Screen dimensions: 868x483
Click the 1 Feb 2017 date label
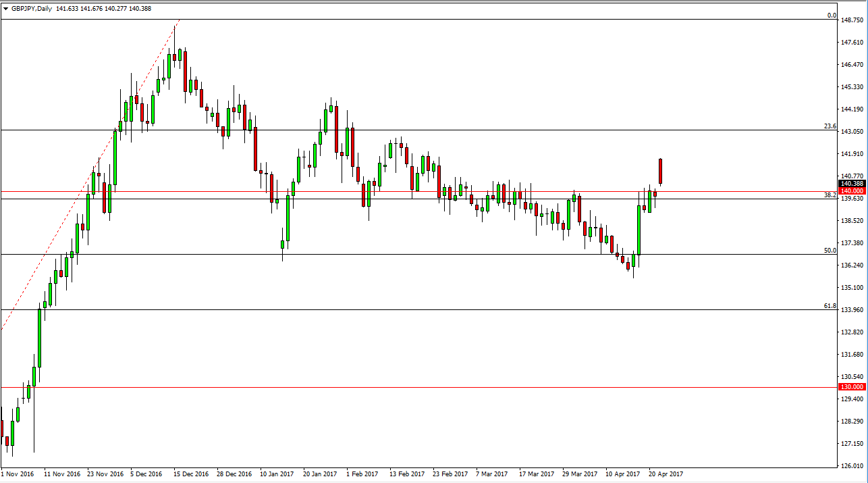point(362,474)
